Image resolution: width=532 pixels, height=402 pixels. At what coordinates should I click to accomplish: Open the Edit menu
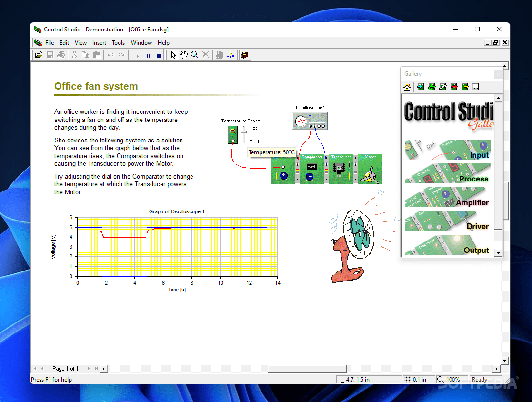pyautogui.click(x=64, y=43)
